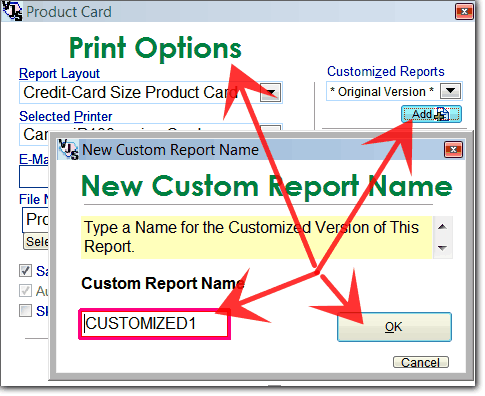
Task: Click the Custom Report Name input field
Action: coord(154,324)
